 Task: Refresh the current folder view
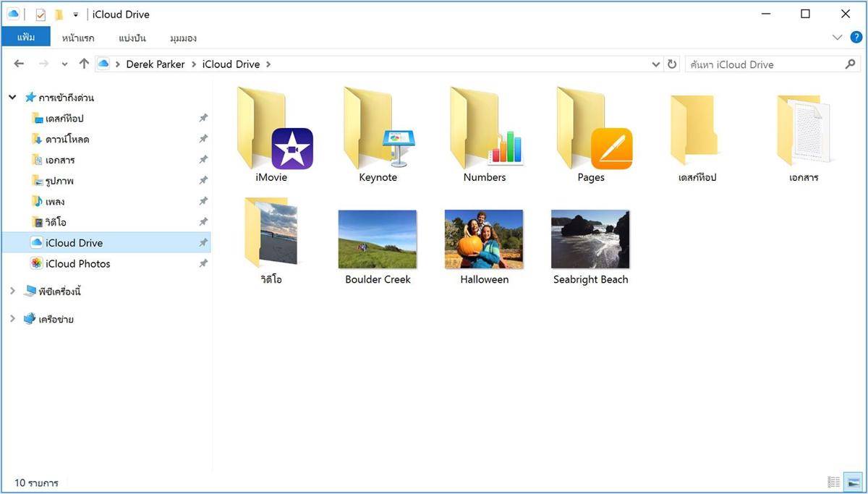click(672, 64)
